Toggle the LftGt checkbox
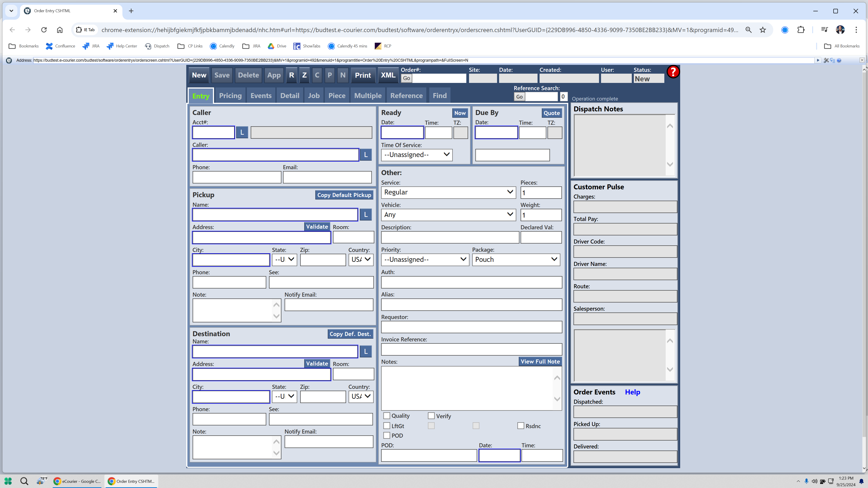The image size is (868, 488). (387, 426)
